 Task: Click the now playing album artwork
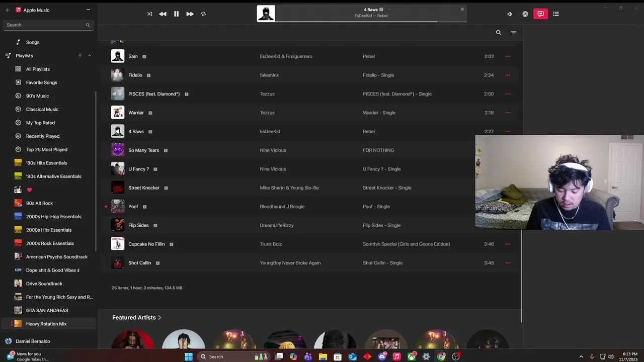(266, 14)
